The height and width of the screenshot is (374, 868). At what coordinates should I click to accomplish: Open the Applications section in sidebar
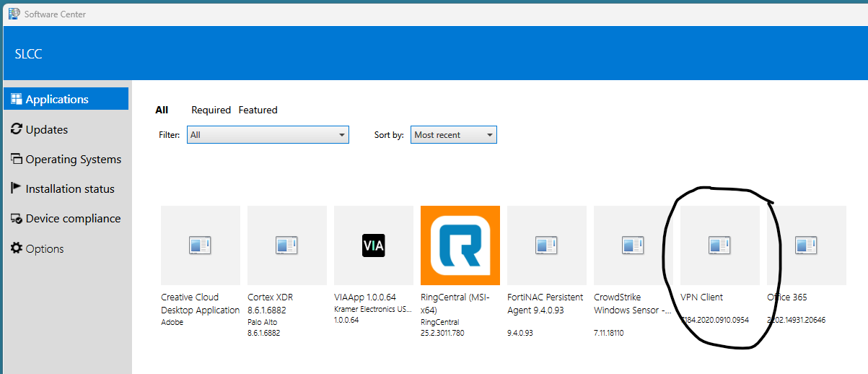(66, 99)
